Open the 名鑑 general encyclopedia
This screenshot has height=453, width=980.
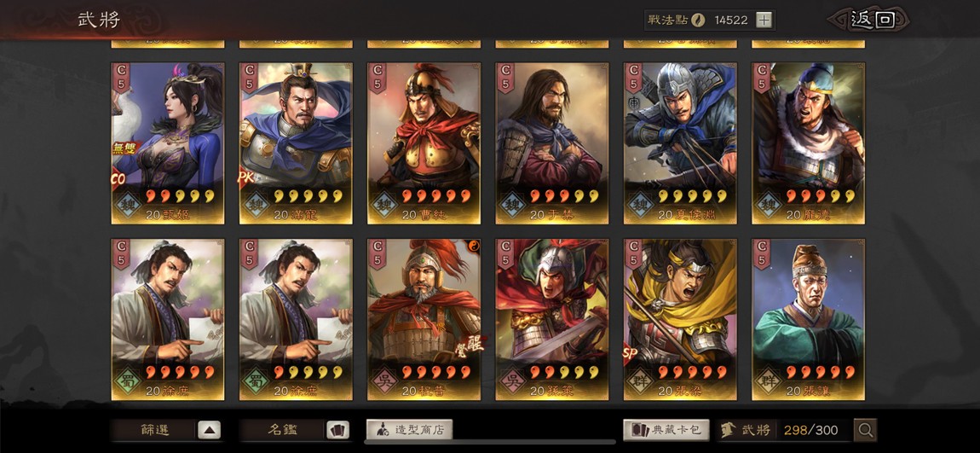[x=283, y=430]
